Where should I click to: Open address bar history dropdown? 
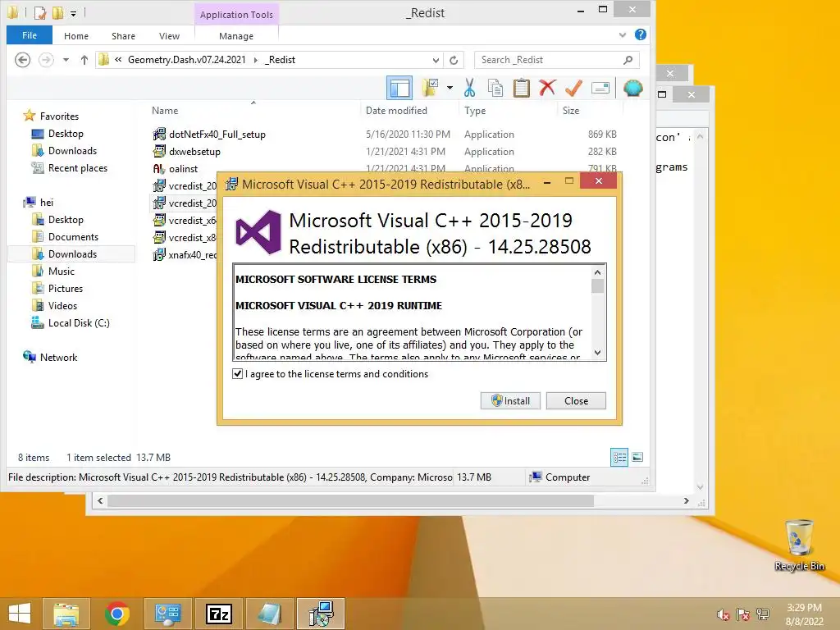click(x=436, y=60)
